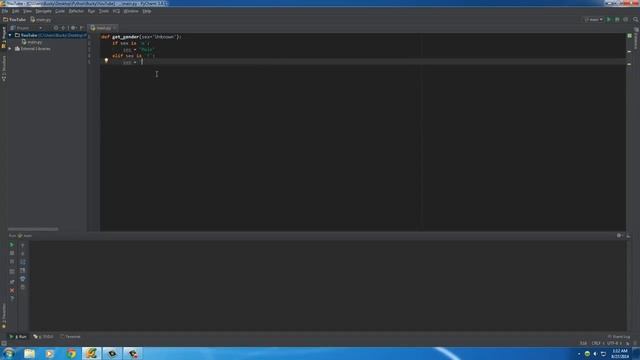Expand External Libraries node
Viewport: 640px width, 360px height.
(10, 49)
